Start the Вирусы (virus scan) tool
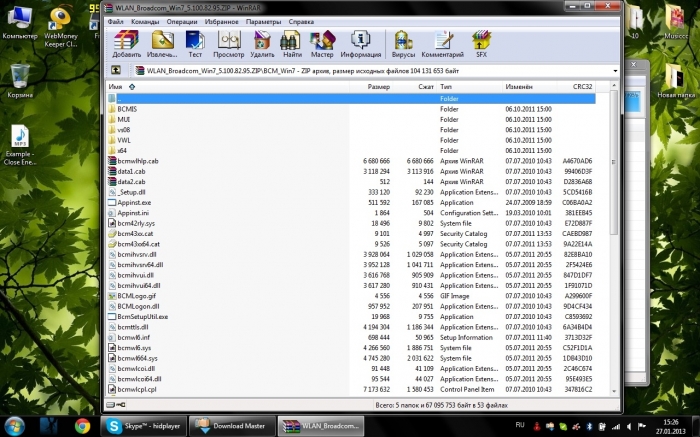 click(404, 42)
